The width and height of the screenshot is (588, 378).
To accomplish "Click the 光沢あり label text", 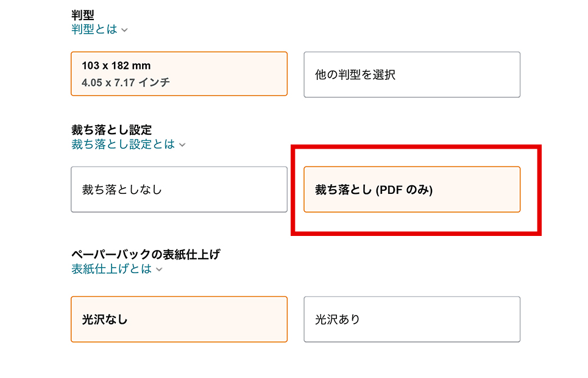I will pyautogui.click(x=338, y=319).
